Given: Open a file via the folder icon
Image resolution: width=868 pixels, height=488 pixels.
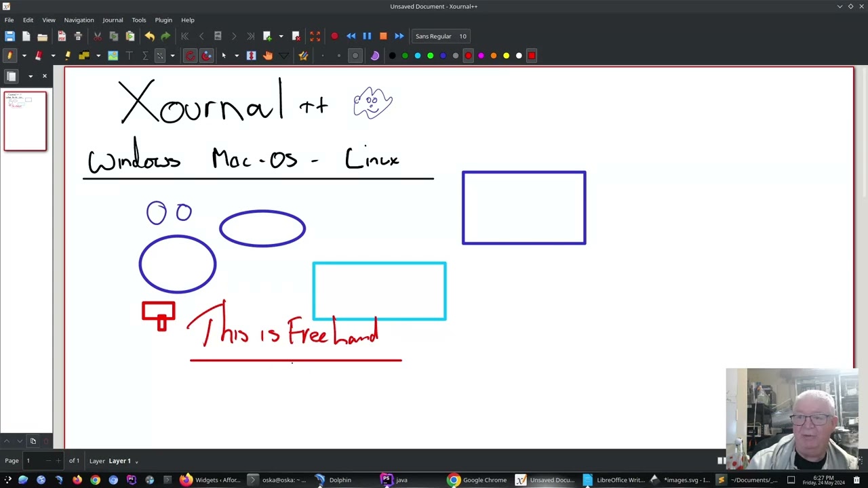Looking at the screenshot, I should [42, 36].
